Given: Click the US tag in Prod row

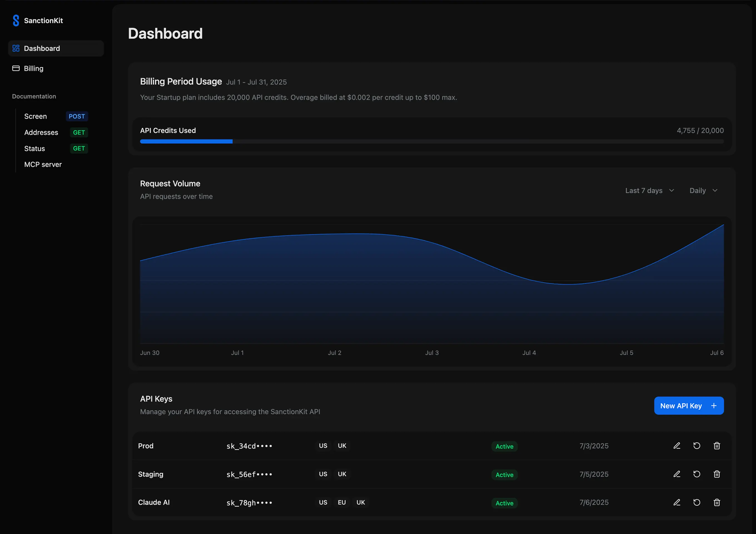Looking at the screenshot, I should [x=323, y=446].
